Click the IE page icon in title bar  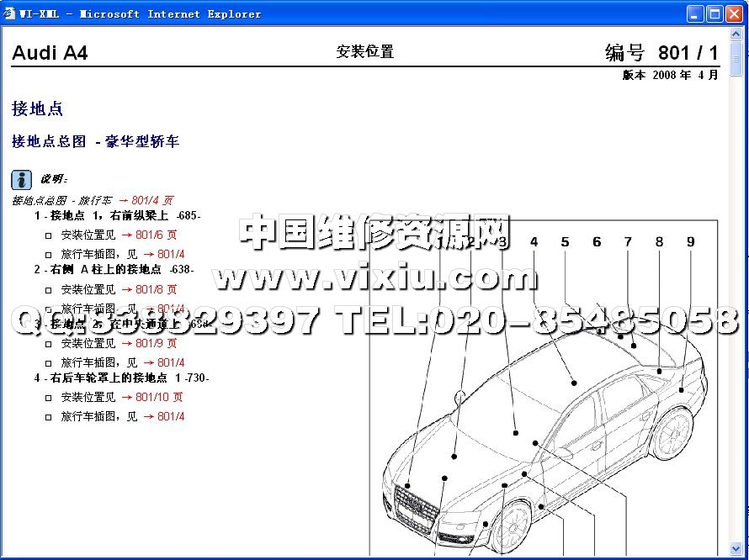9,13
